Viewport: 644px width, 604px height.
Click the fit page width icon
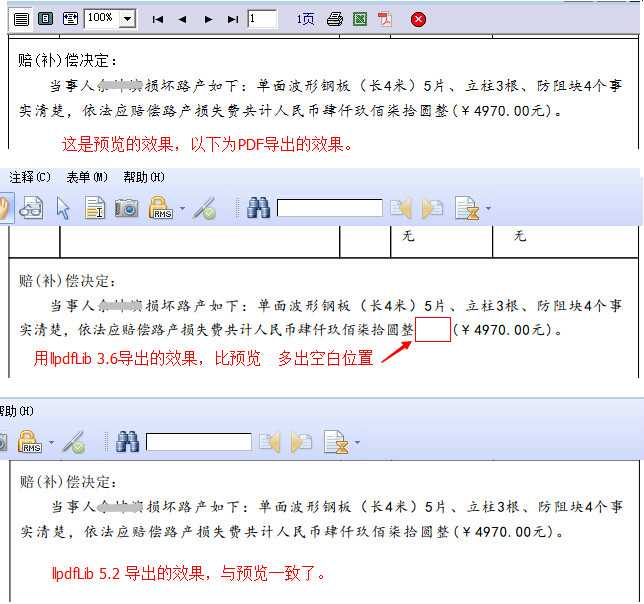(x=70, y=19)
